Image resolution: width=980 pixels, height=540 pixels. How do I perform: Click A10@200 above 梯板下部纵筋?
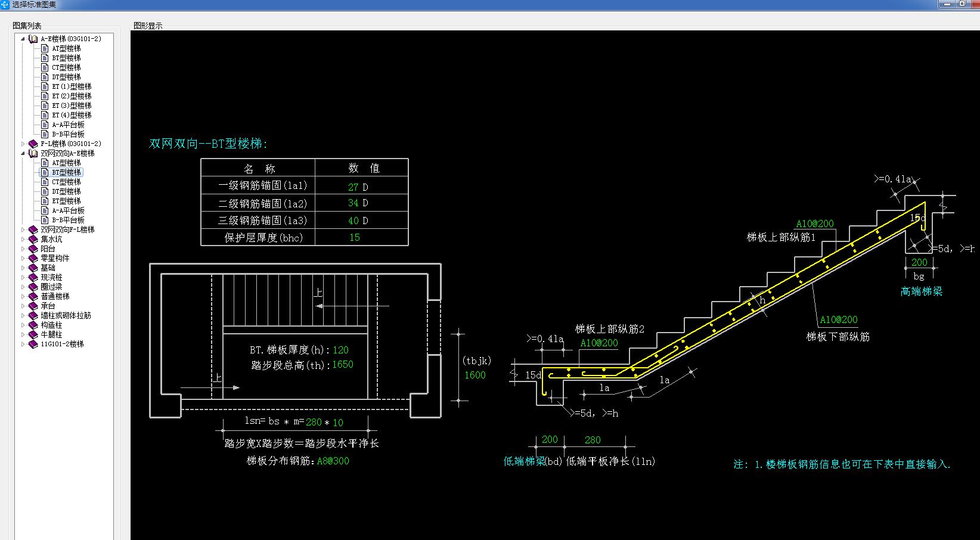coord(839,319)
